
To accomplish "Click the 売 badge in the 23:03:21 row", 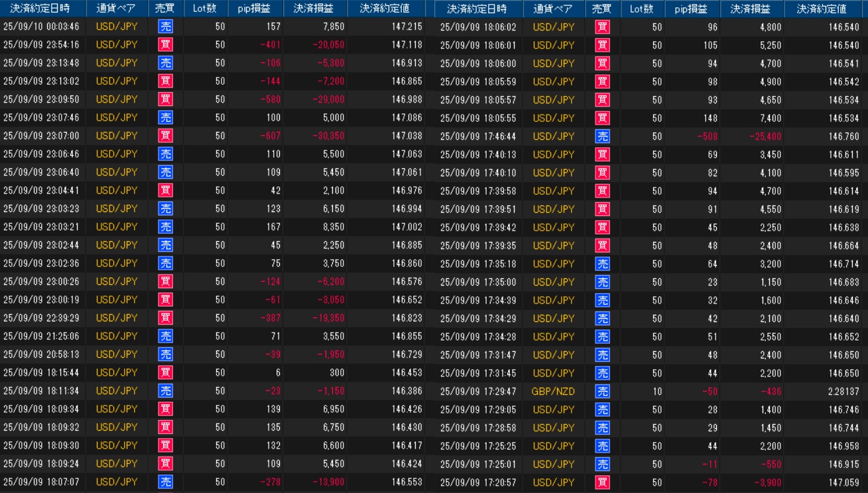I will point(165,227).
